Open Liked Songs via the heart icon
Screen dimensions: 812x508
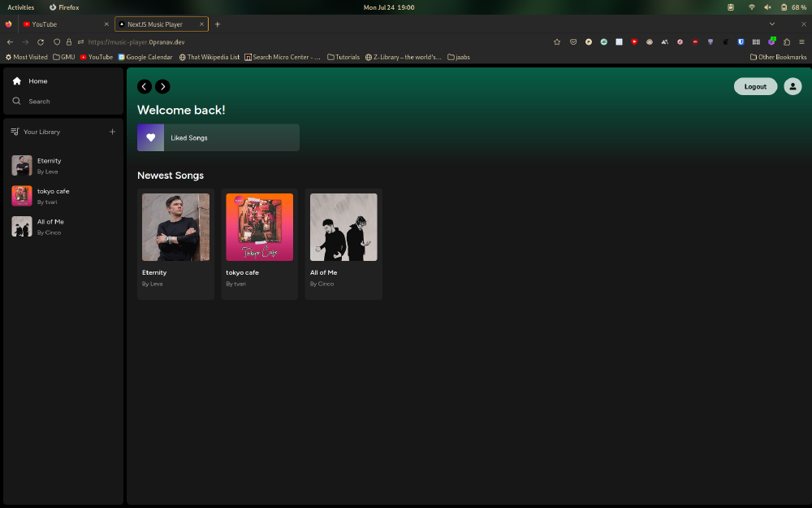[x=150, y=137]
